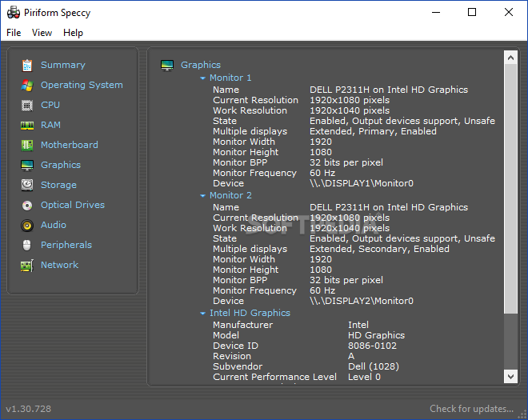Click 'Extended, Primary, Enabled' value
This screenshot has width=528, height=420.
[x=373, y=131]
